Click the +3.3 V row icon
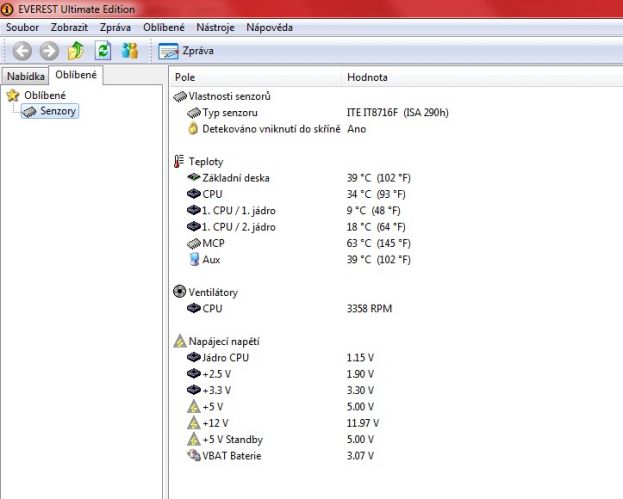This screenshot has height=499, width=623. point(193,390)
